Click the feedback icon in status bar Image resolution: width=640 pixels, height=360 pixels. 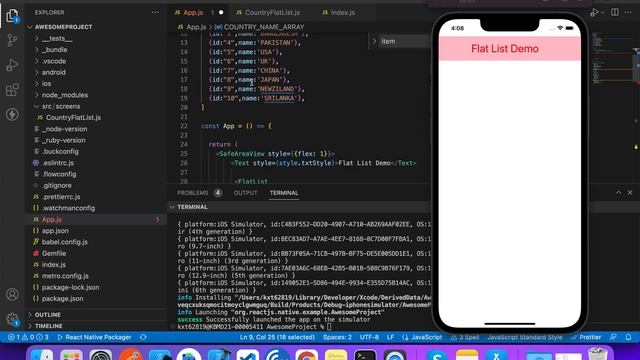point(613,337)
